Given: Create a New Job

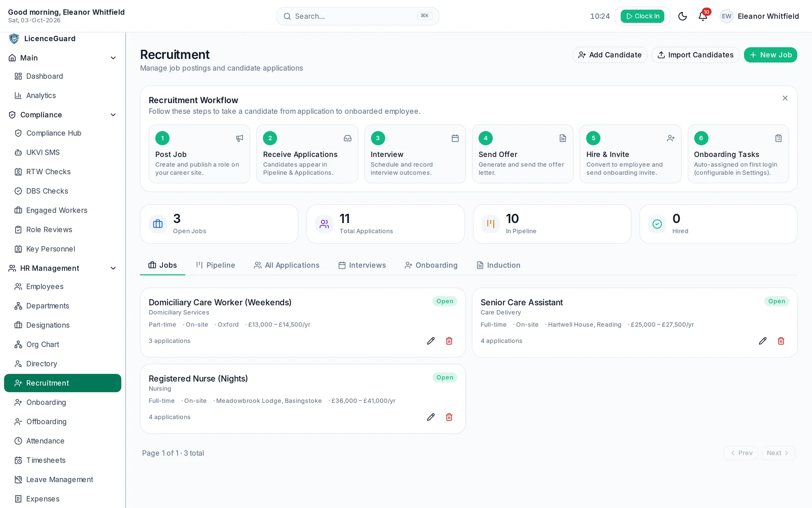Looking at the screenshot, I should click(771, 55).
